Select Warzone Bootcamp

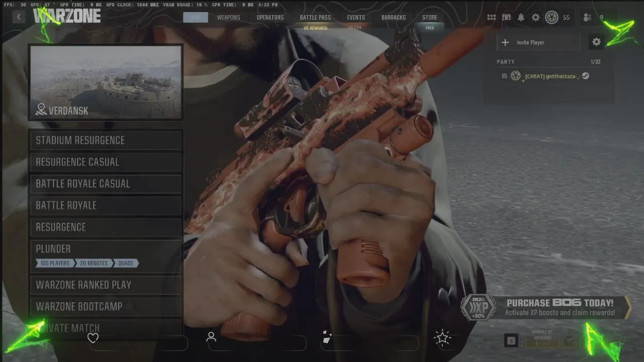106,306
